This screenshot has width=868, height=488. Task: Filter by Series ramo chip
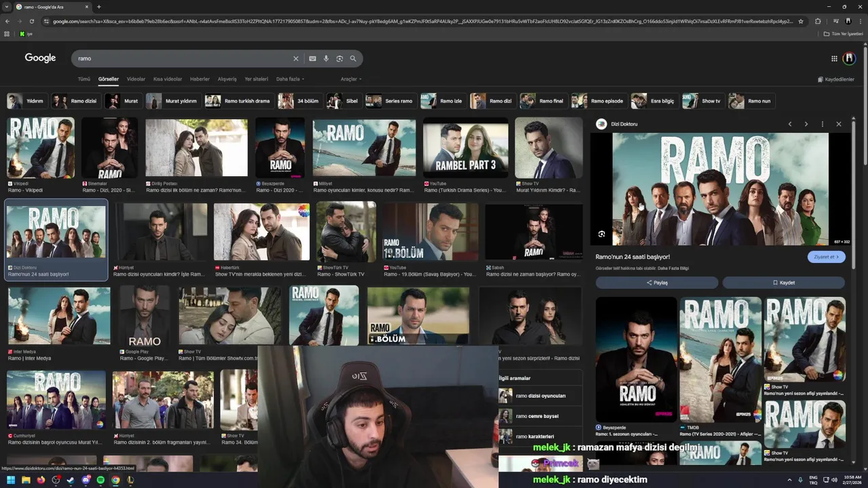(390, 101)
